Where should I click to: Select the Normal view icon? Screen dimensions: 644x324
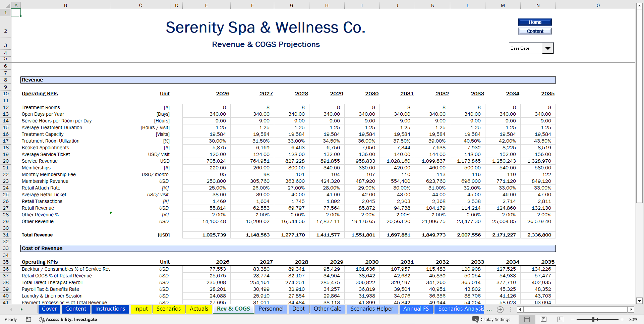(x=527, y=319)
